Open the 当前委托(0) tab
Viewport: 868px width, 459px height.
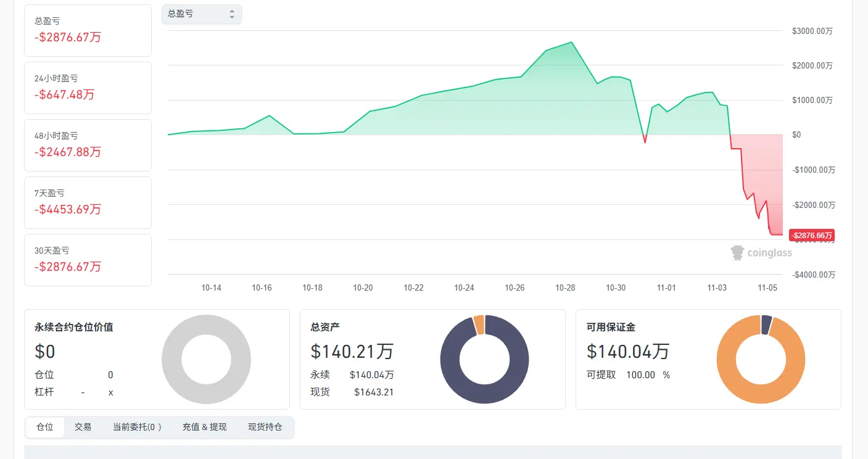[137, 427]
